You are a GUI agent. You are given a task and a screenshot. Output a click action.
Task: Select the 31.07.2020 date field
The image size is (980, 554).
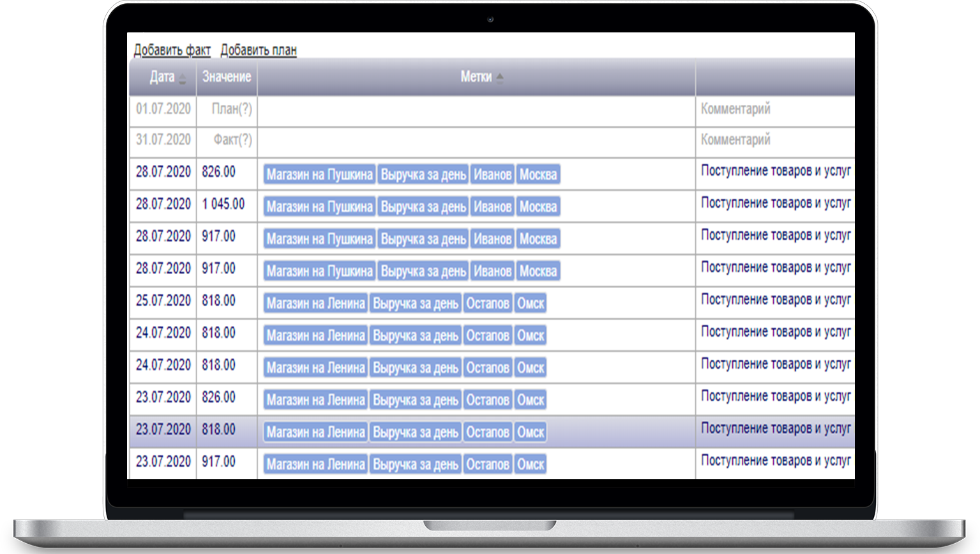click(x=163, y=140)
